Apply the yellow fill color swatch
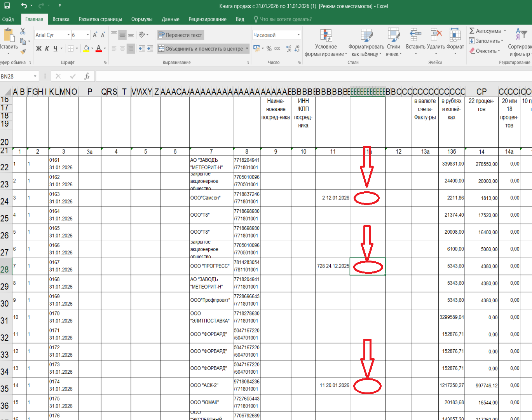 [86, 49]
